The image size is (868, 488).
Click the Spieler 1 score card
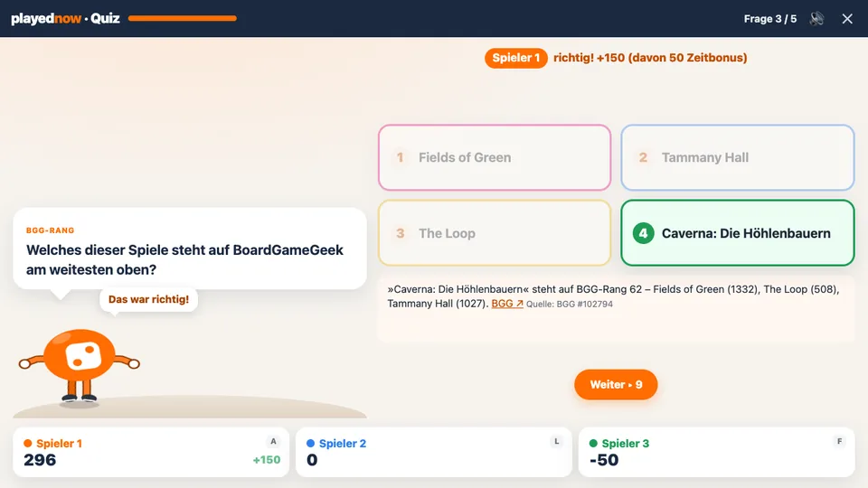coord(151,452)
